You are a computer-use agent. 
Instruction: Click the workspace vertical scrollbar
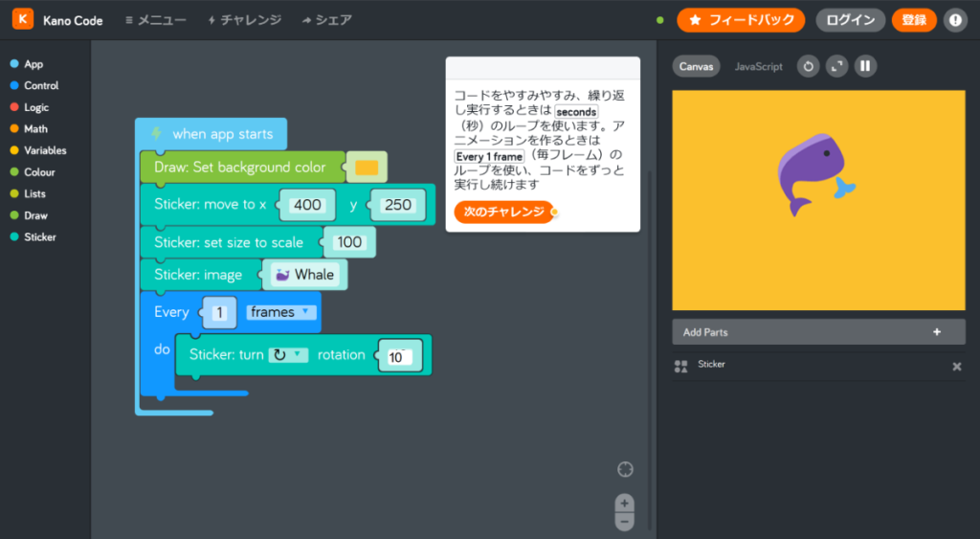[650, 350]
